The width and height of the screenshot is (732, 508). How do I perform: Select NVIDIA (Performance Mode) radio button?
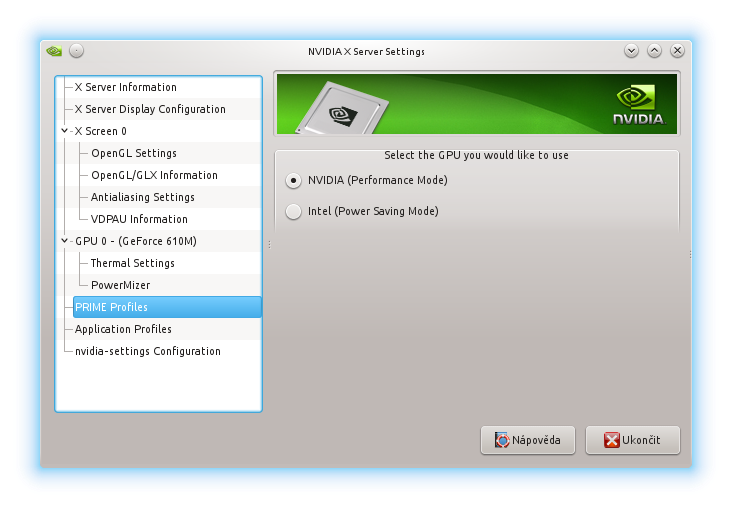(293, 180)
